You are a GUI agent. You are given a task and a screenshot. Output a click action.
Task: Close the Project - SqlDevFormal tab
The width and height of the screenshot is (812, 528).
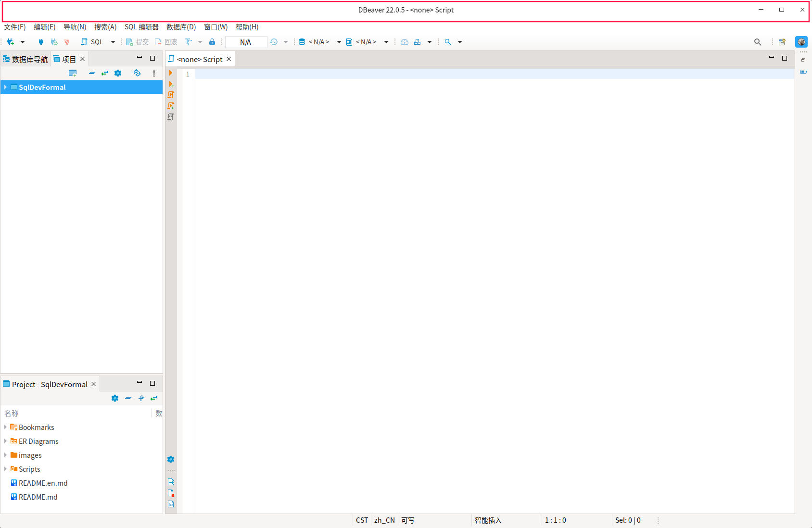pos(94,384)
